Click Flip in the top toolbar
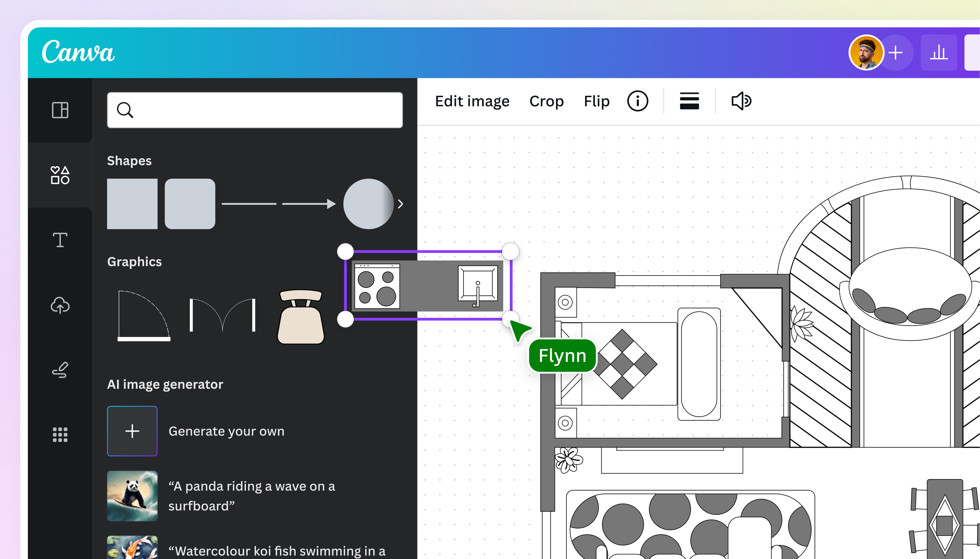 coord(596,101)
